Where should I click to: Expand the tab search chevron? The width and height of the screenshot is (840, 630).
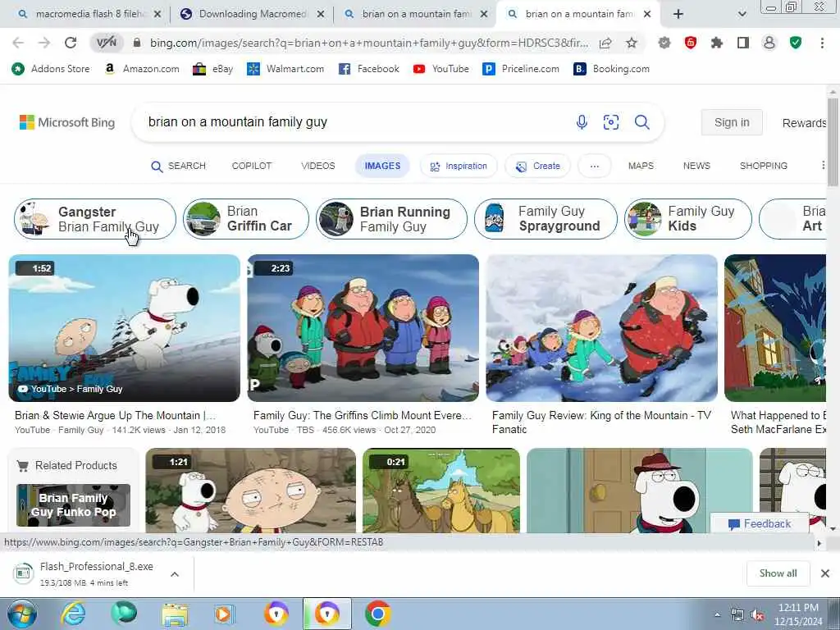(x=742, y=14)
